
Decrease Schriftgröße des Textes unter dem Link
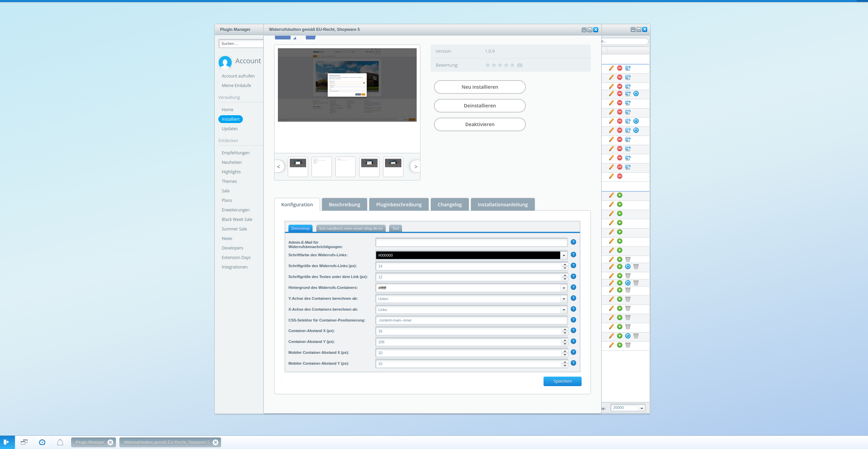tap(565, 279)
